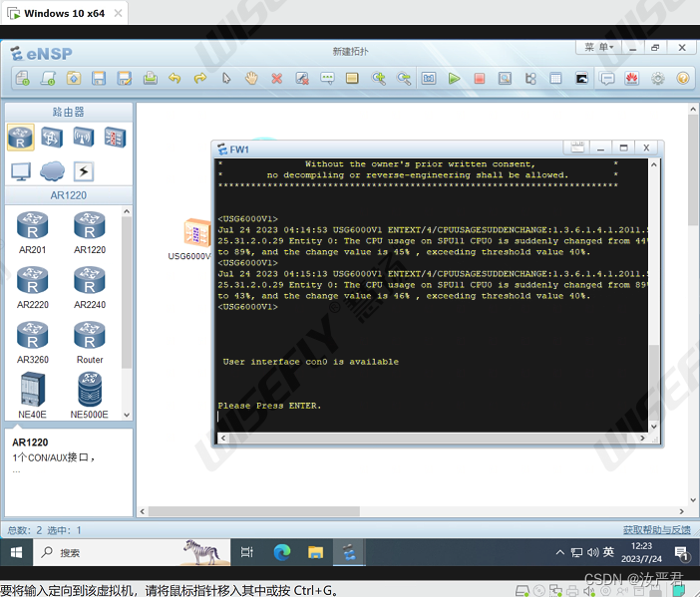Select the pointer arrow tool
Image resolution: width=700 pixels, height=597 pixels.
[226, 79]
